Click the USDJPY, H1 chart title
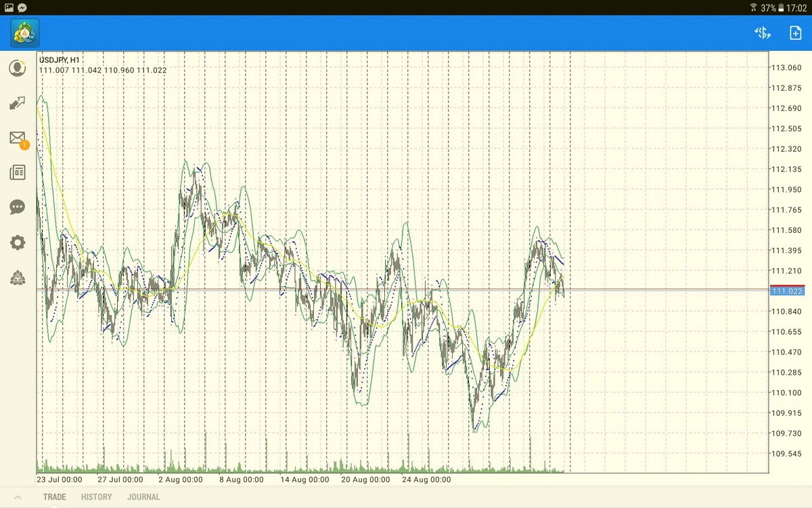 pyautogui.click(x=60, y=60)
